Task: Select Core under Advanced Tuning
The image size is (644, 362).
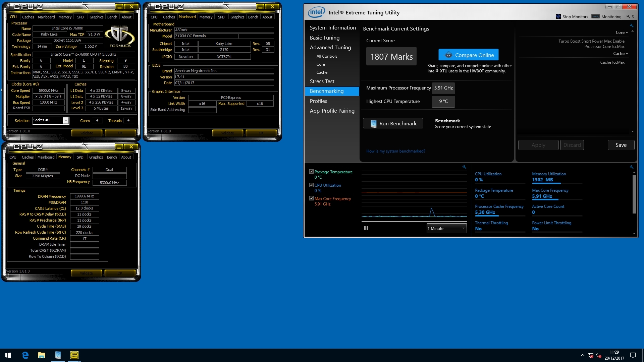Action: (x=321, y=64)
